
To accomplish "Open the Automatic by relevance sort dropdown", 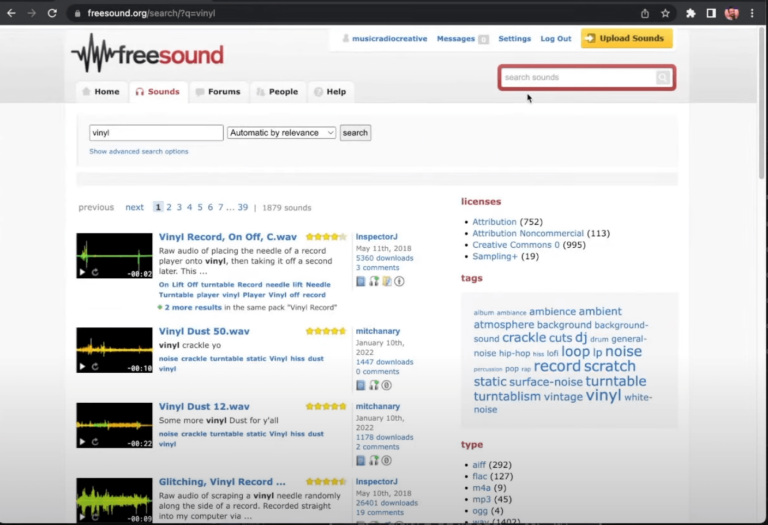I will [281, 133].
